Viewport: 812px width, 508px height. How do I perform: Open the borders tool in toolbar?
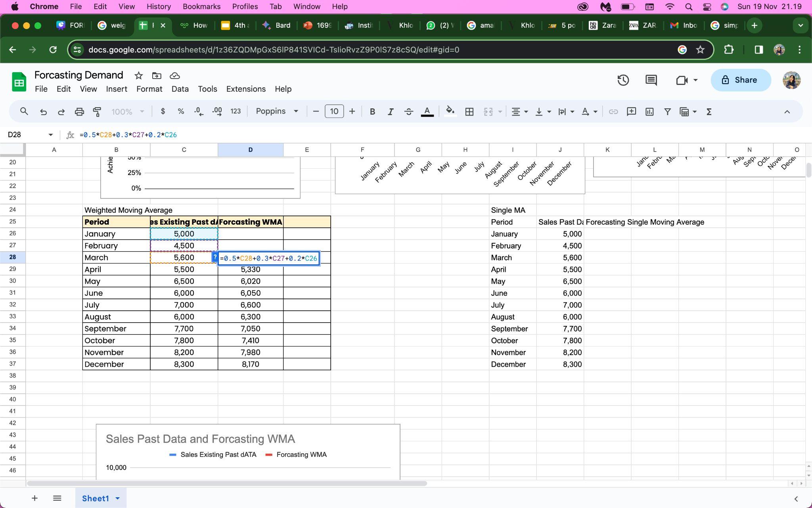[x=469, y=112]
